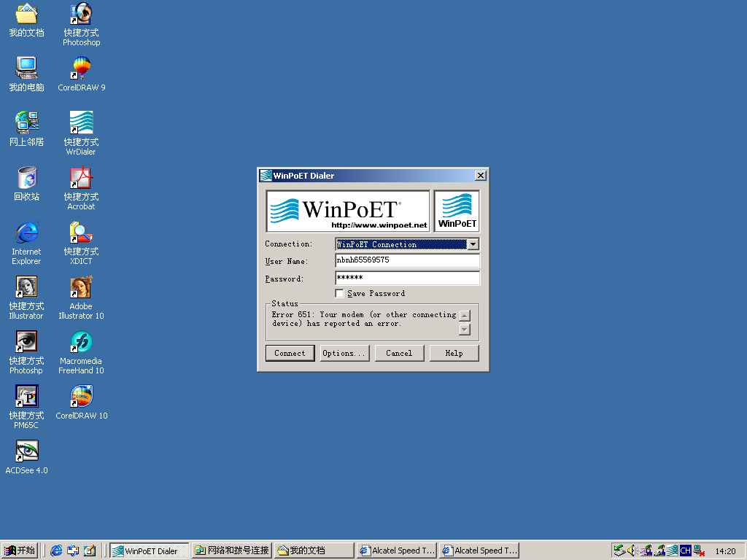Select the CorelDRAW 10 desktop shortcut
The width and height of the screenshot is (747, 560).
[82, 402]
